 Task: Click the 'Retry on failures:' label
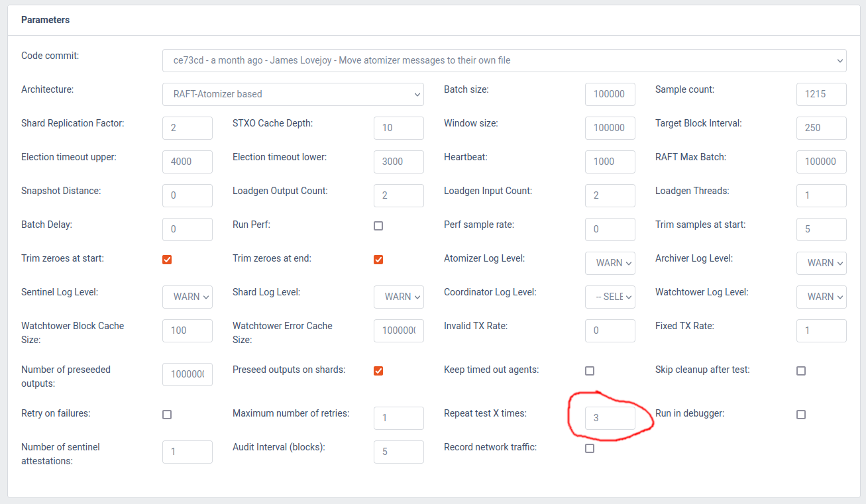(56, 413)
